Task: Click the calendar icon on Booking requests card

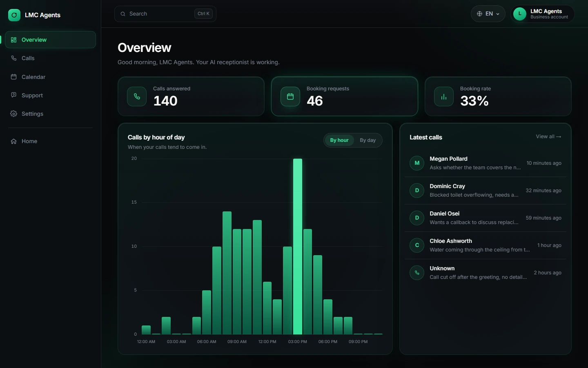Action: pos(290,96)
